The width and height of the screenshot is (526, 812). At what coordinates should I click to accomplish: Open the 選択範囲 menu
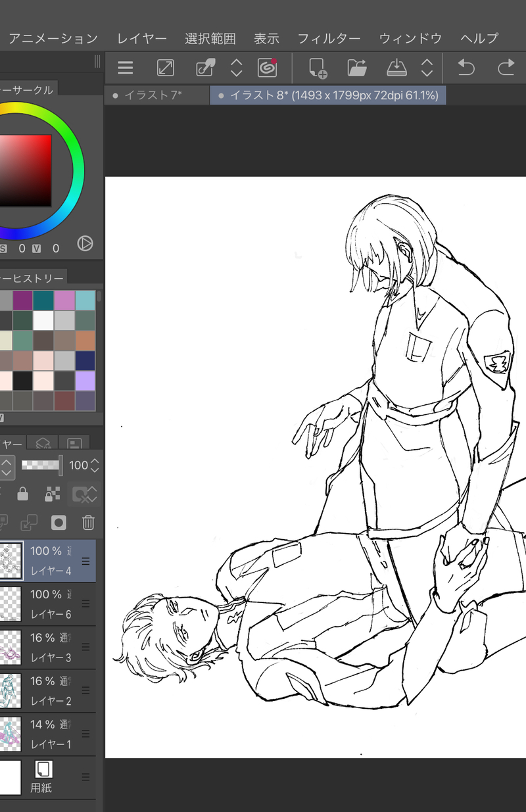pos(210,39)
